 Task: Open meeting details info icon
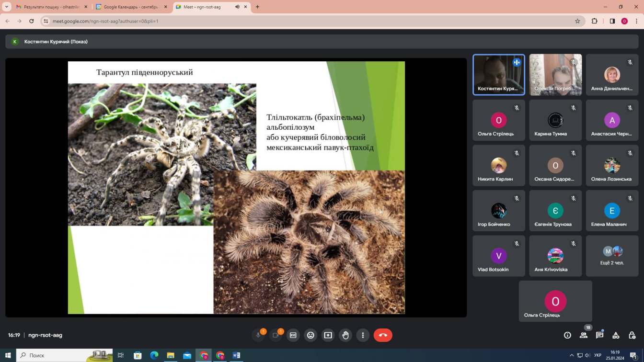tap(567, 335)
